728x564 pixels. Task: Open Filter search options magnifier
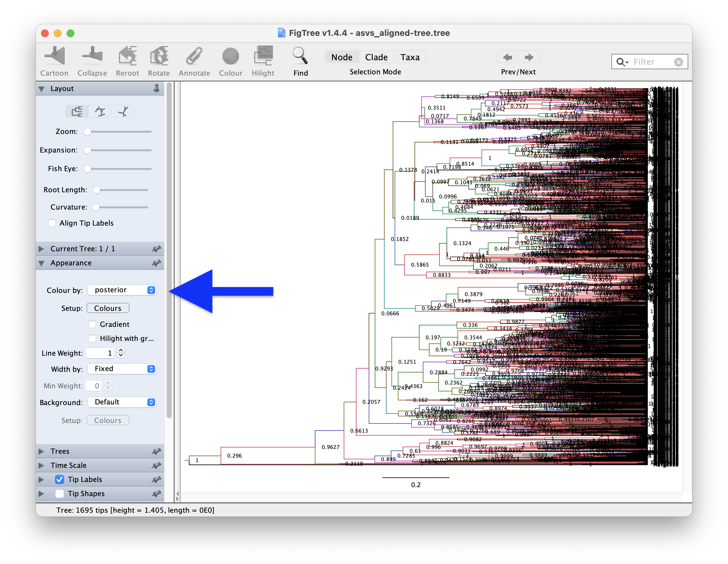pyautogui.click(x=622, y=62)
